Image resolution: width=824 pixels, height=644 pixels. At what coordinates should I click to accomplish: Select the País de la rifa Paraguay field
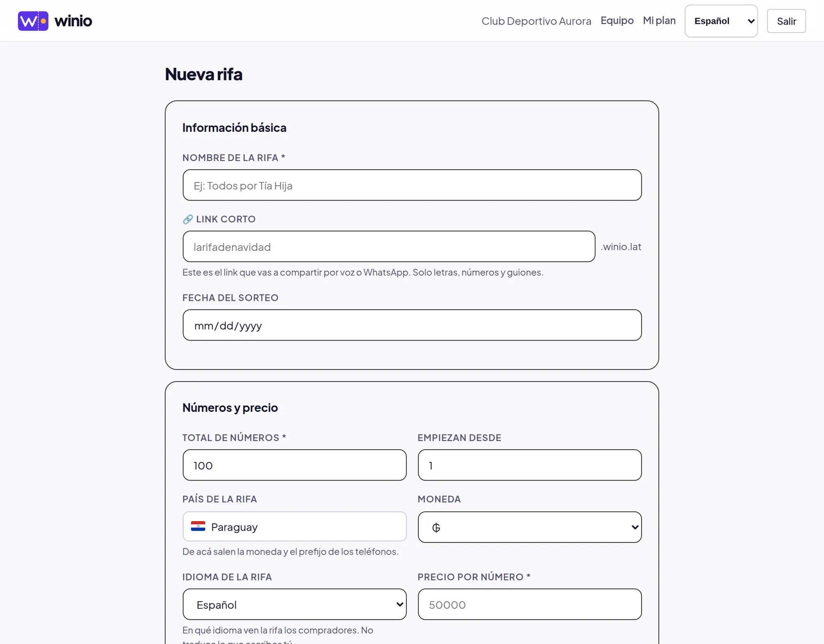pos(295,526)
